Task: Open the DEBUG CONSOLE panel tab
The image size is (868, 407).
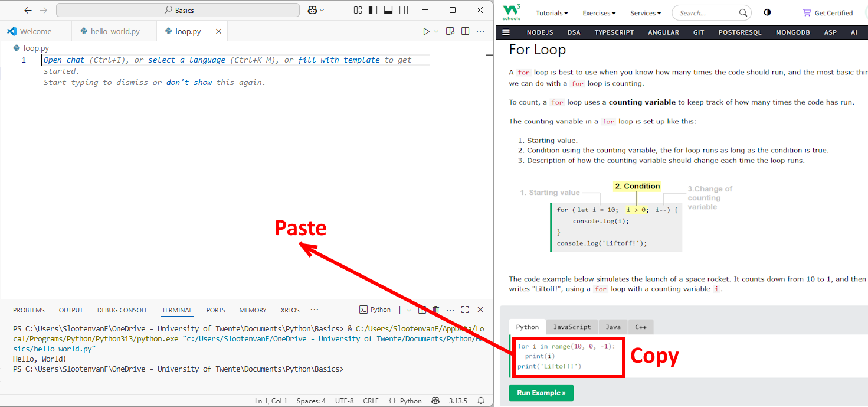Action: [123, 310]
